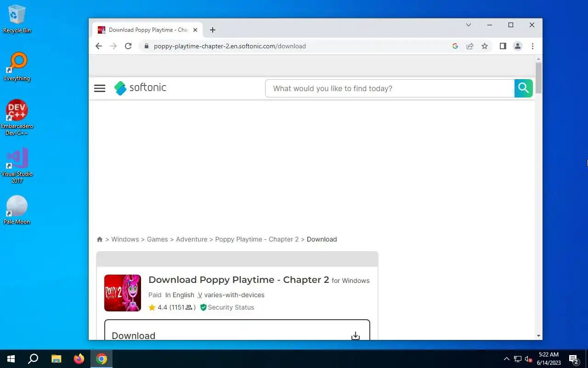
Task: Open taskbar search
Action: pyautogui.click(x=33, y=359)
